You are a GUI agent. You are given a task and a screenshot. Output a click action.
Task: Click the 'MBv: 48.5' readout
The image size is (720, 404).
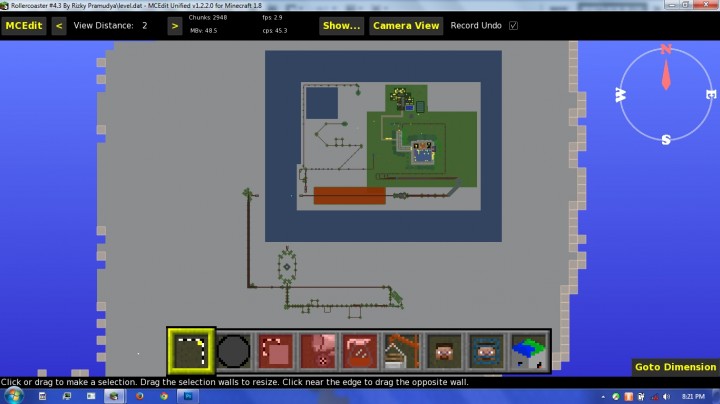[x=203, y=31]
